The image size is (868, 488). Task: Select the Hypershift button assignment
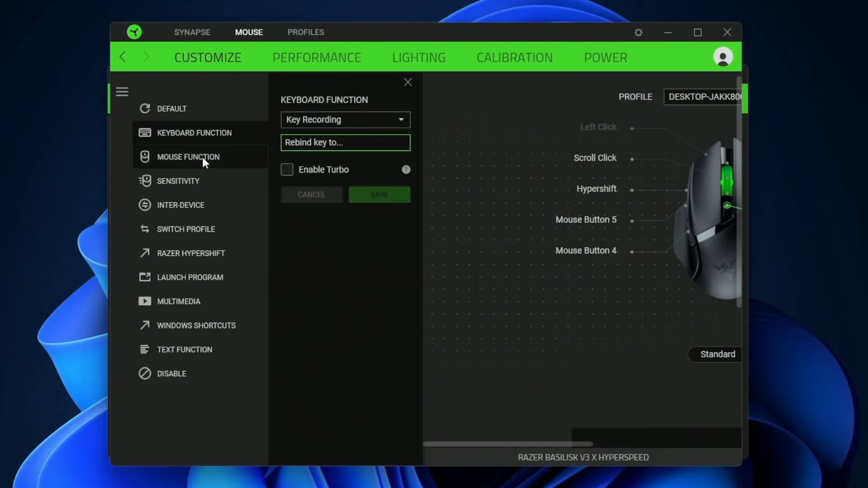coord(596,189)
